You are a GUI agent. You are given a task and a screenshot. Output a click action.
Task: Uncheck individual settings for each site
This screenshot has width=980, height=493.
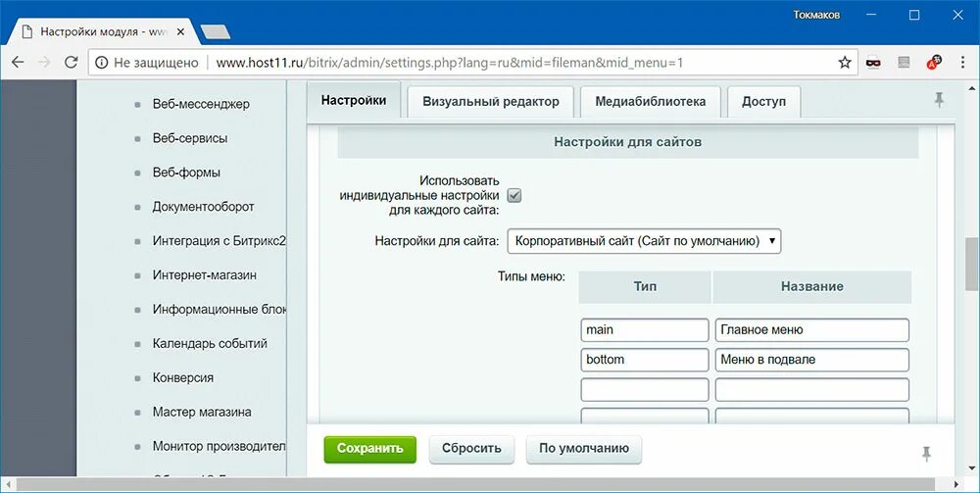[514, 196]
